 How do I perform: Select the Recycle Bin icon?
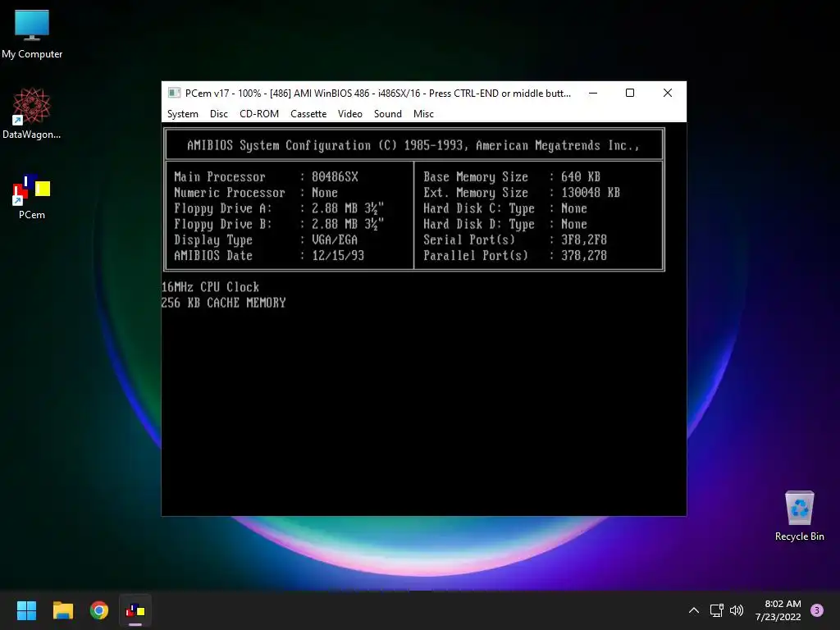coord(799,515)
